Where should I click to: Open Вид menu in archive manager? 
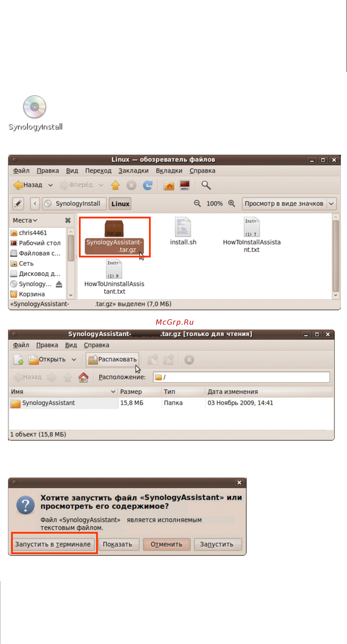tap(71, 345)
